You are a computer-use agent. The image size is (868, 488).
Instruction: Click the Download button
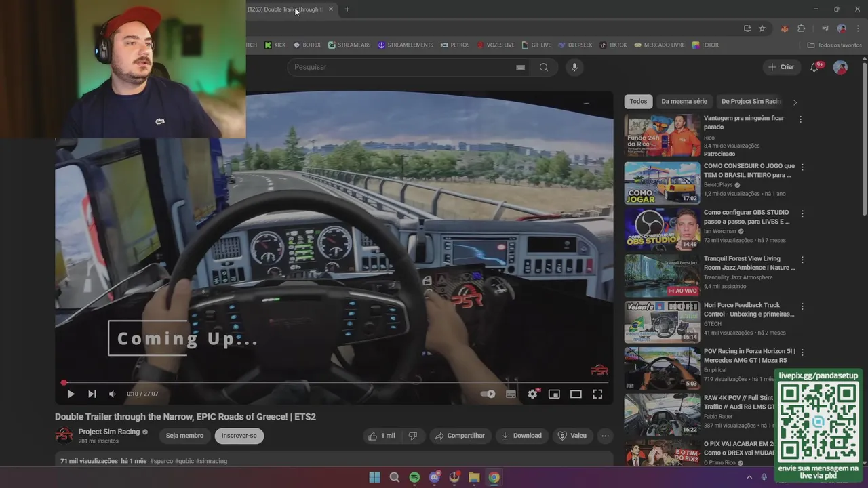click(x=521, y=436)
